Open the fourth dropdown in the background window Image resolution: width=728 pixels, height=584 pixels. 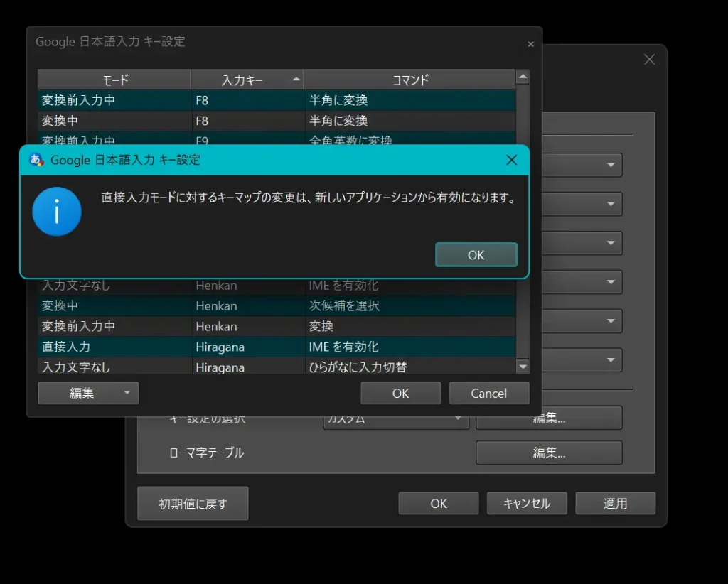click(x=583, y=281)
